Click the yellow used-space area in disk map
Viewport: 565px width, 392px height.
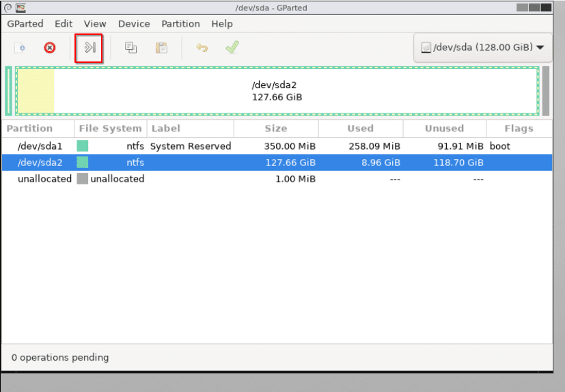tap(35, 91)
